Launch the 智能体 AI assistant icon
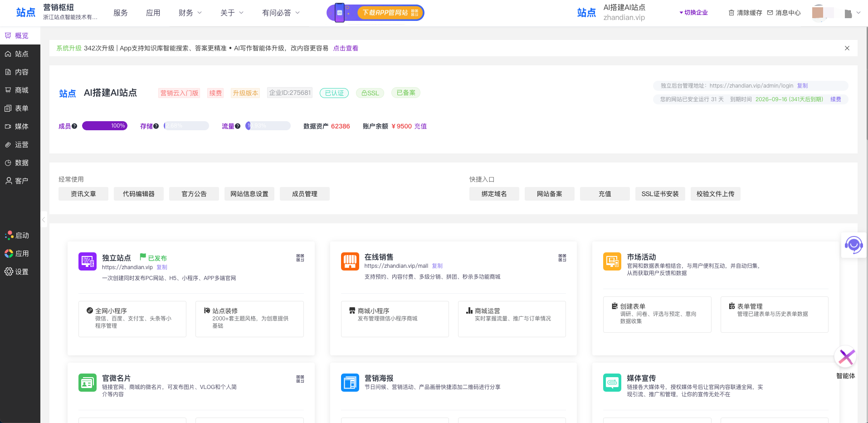868x423 pixels. click(846, 358)
